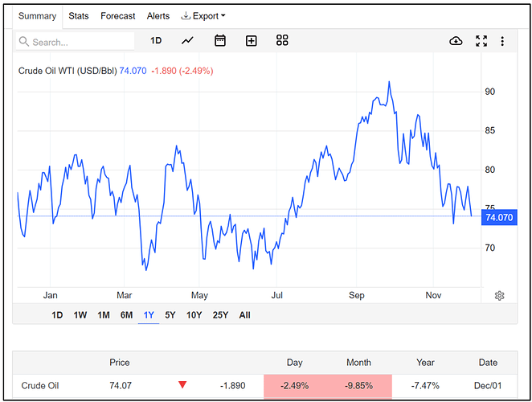Image resolution: width=532 pixels, height=402 pixels.
Task: Select the All time range
Action: click(x=245, y=315)
